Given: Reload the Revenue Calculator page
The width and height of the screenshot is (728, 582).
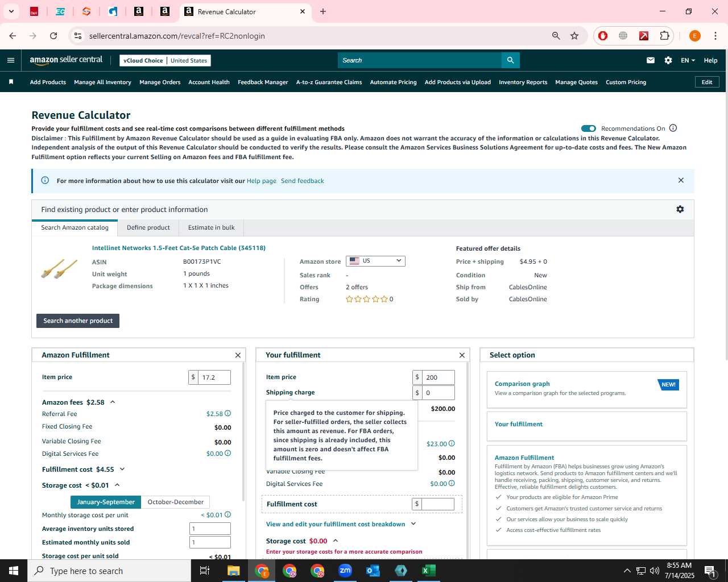Looking at the screenshot, I should click(x=53, y=36).
